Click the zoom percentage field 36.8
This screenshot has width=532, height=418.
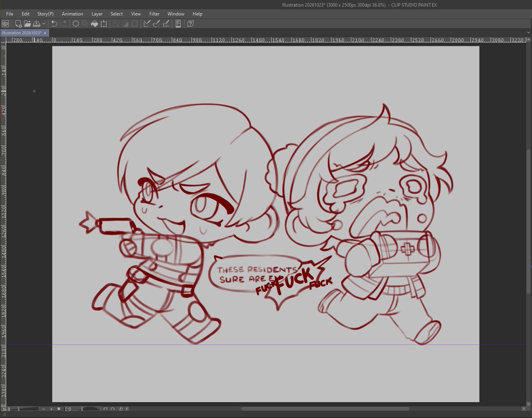click(6, 409)
